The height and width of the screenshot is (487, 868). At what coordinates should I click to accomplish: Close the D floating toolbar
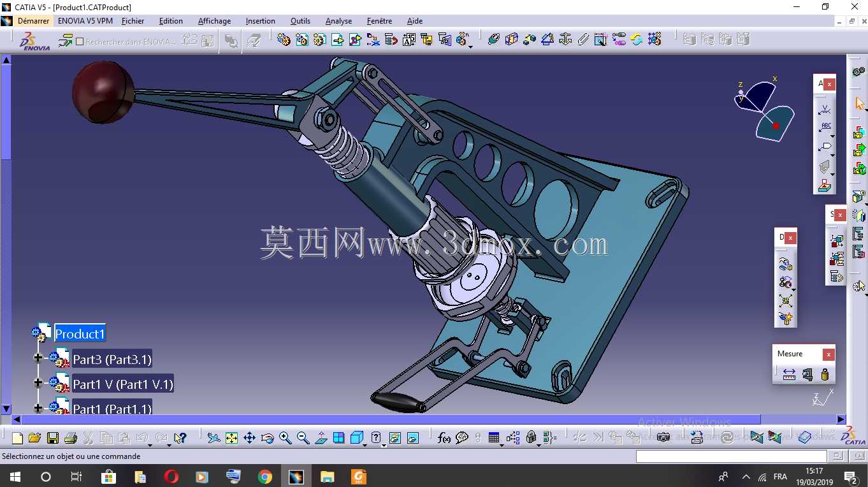tap(790, 238)
